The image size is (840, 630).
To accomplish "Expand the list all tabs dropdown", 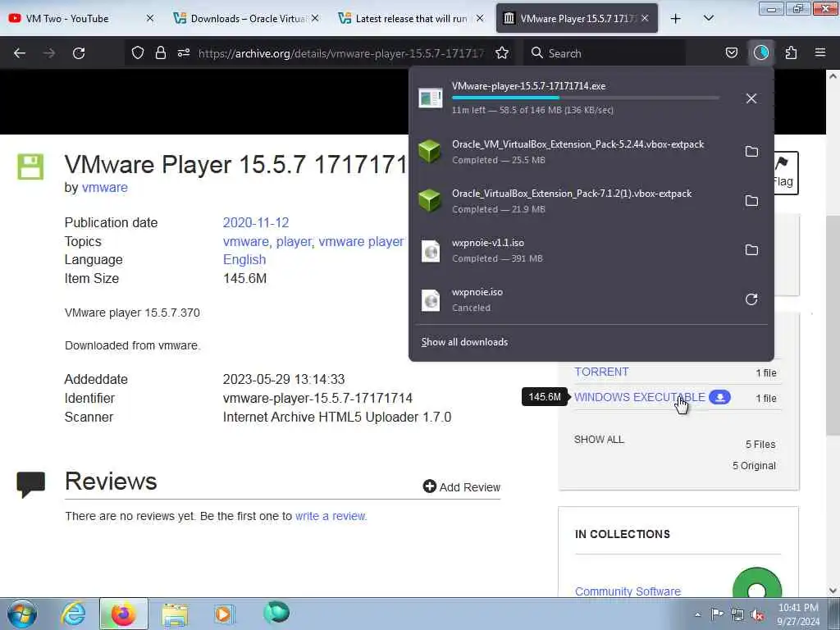I will [709, 18].
